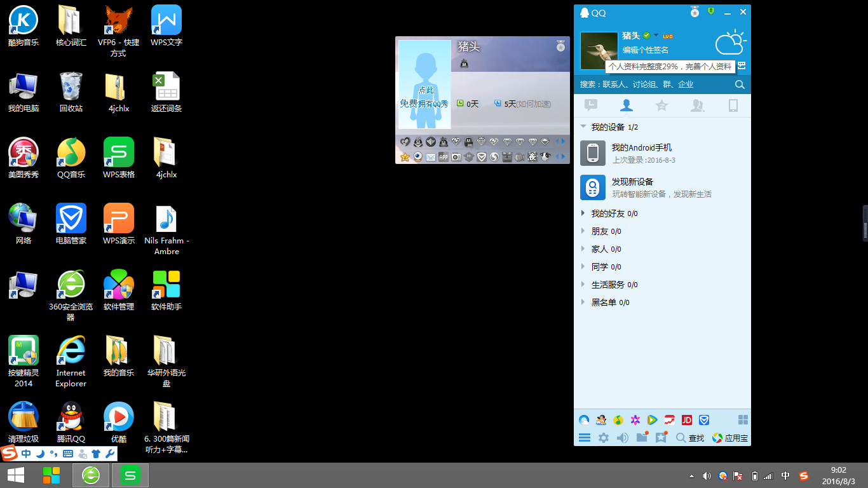Open 360安全浏览器 desktop shortcut
Image resolution: width=868 pixels, height=488 pixels.
(71, 295)
